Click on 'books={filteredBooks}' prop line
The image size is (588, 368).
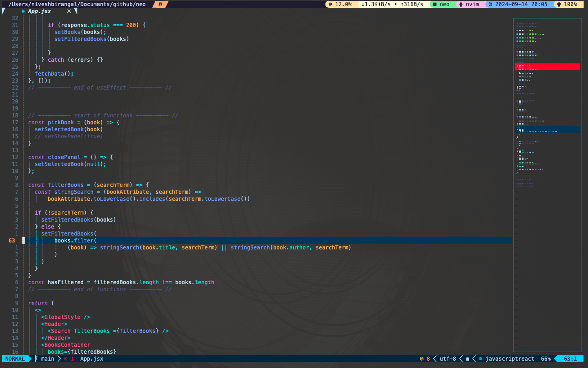pyautogui.click(x=82, y=352)
